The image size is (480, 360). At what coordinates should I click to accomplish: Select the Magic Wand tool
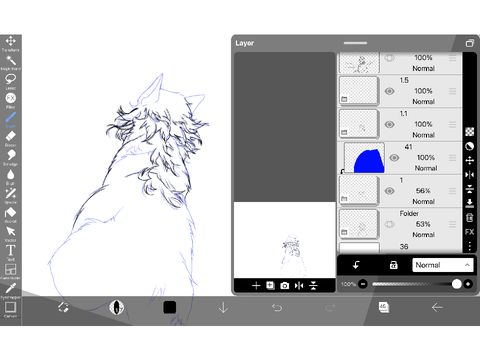pyautogui.click(x=11, y=62)
